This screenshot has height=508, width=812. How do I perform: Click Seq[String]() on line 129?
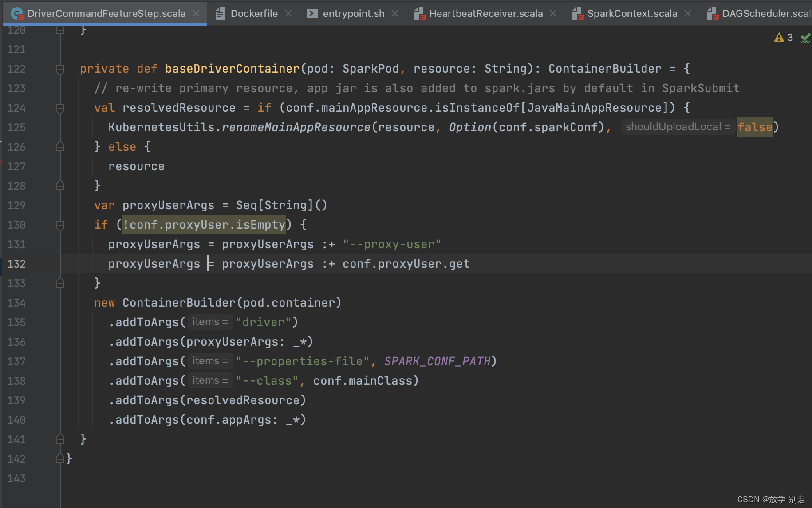click(282, 205)
